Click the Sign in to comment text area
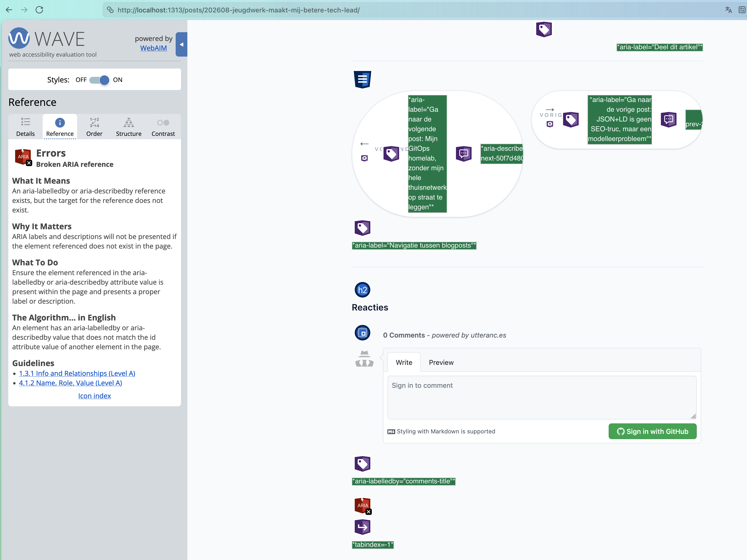 coord(542,397)
